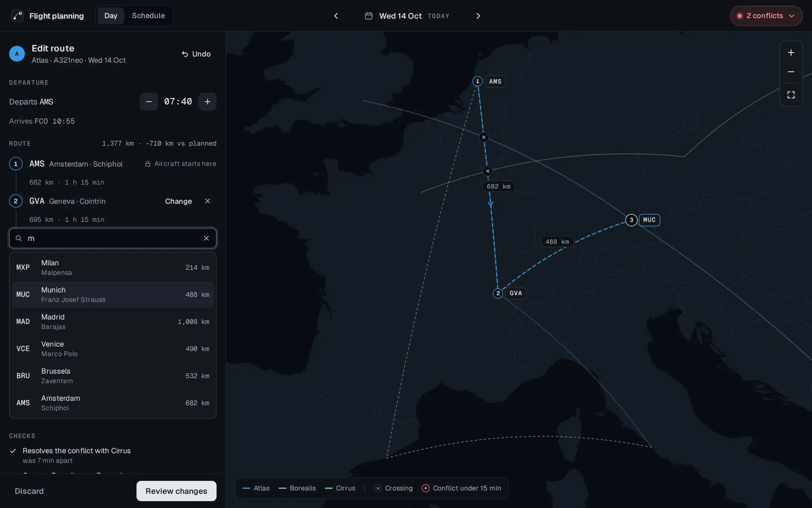Click the Borealis legend color line
The image size is (812, 508).
click(x=283, y=488)
